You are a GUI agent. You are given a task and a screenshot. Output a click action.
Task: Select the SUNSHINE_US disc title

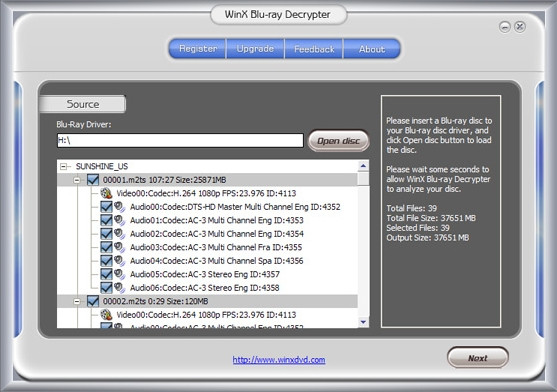coord(102,166)
